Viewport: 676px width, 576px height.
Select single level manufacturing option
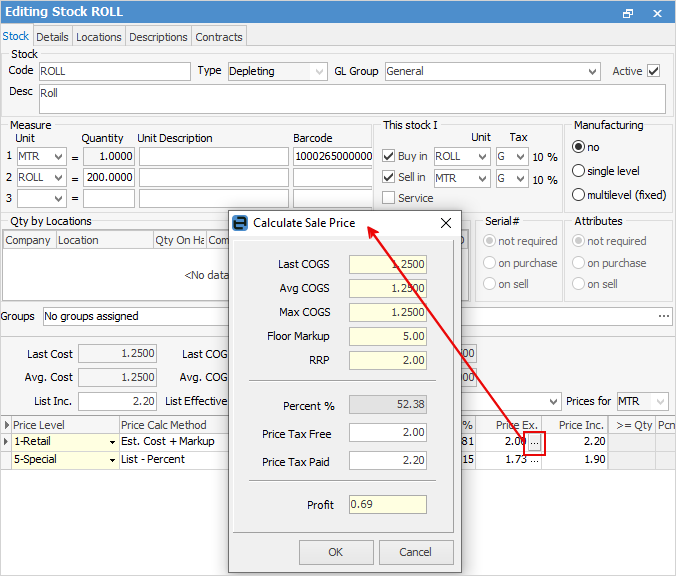pyautogui.click(x=579, y=171)
